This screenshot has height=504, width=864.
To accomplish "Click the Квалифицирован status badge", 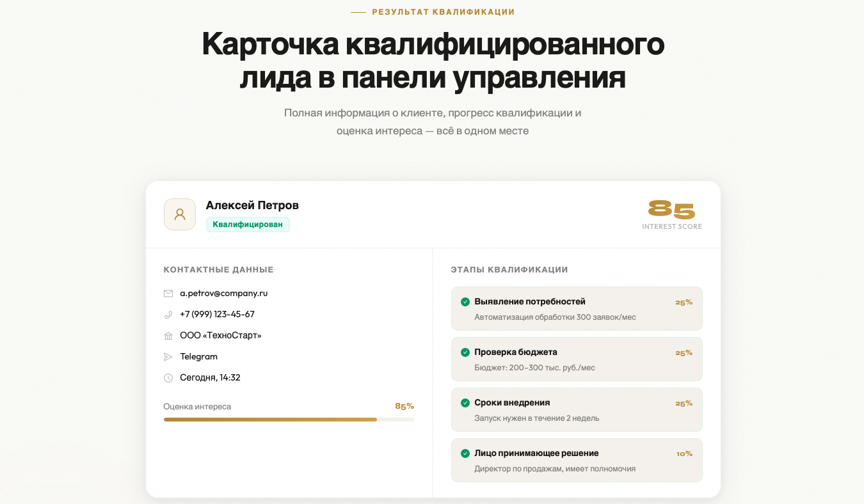I will (x=248, y=224).
